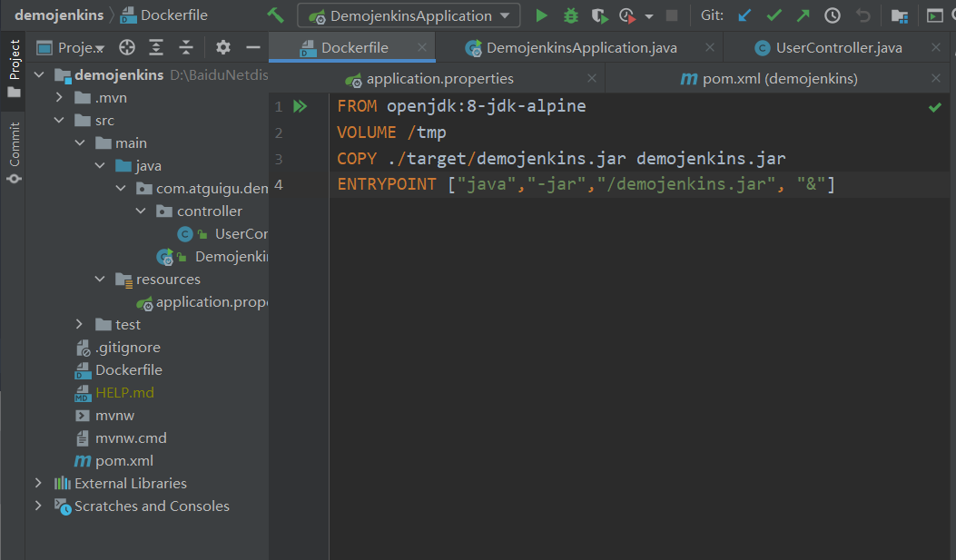956x560 pixels.
Task: Select pom.xml in project tree
Action: (x=114, y=461)
